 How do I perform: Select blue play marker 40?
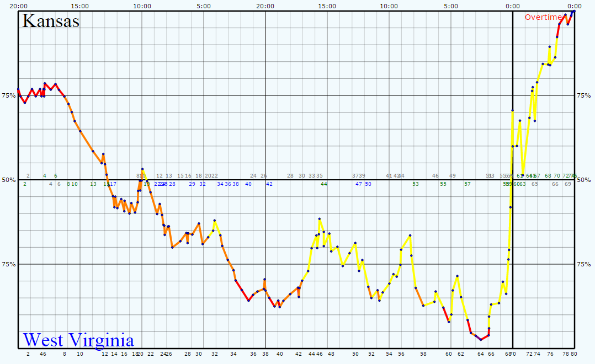[248, 184]
